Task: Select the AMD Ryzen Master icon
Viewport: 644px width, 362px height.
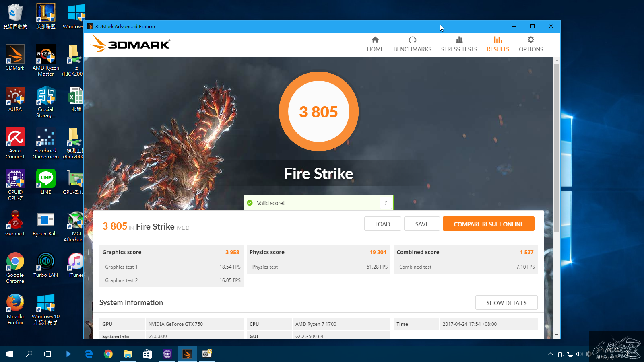Action: coord(46,60)
